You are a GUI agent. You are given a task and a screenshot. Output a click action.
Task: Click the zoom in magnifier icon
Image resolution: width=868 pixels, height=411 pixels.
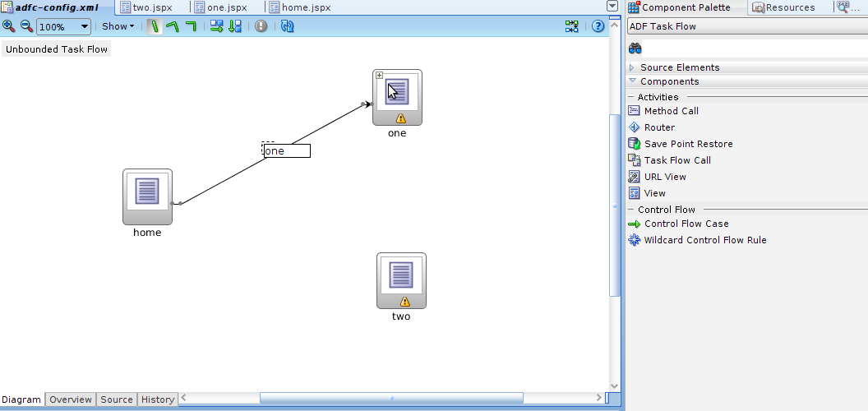click(8, 26)
